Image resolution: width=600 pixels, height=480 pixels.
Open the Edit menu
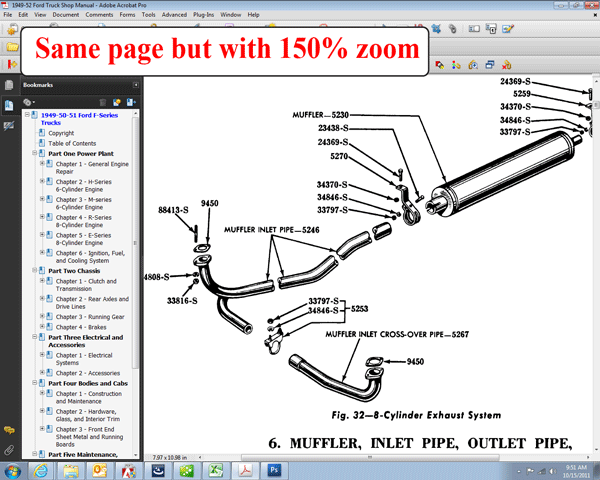[23, 15]
